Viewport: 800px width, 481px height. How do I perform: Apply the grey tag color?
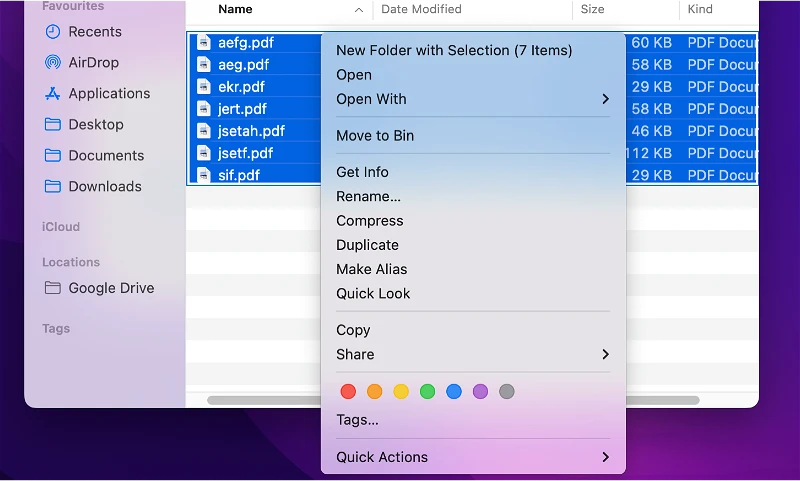[507, 392]
